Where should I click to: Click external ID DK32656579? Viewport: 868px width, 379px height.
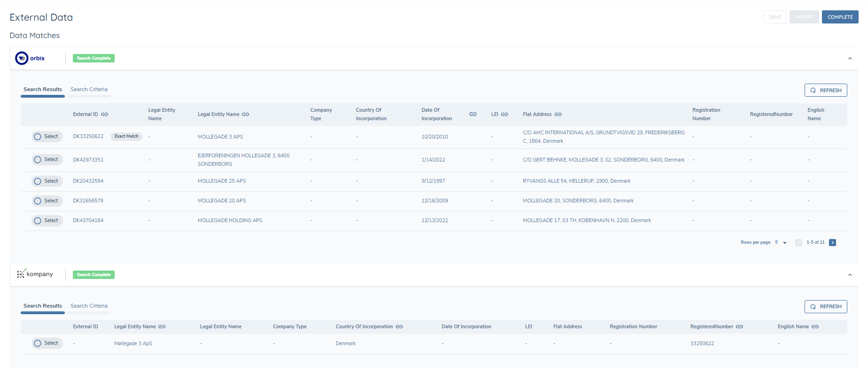88,201
